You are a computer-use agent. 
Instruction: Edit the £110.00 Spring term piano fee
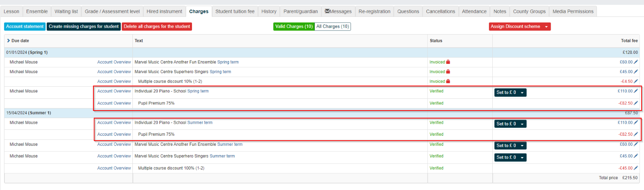point(636,91)
